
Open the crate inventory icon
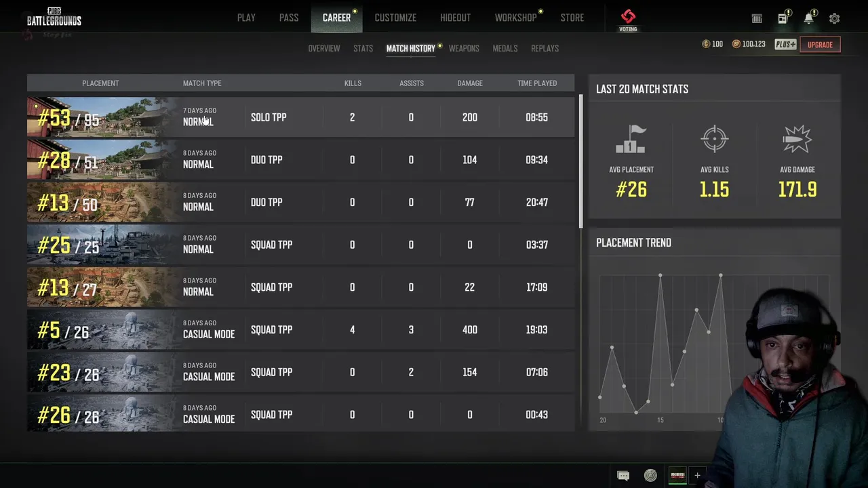(x=757, y=19)
